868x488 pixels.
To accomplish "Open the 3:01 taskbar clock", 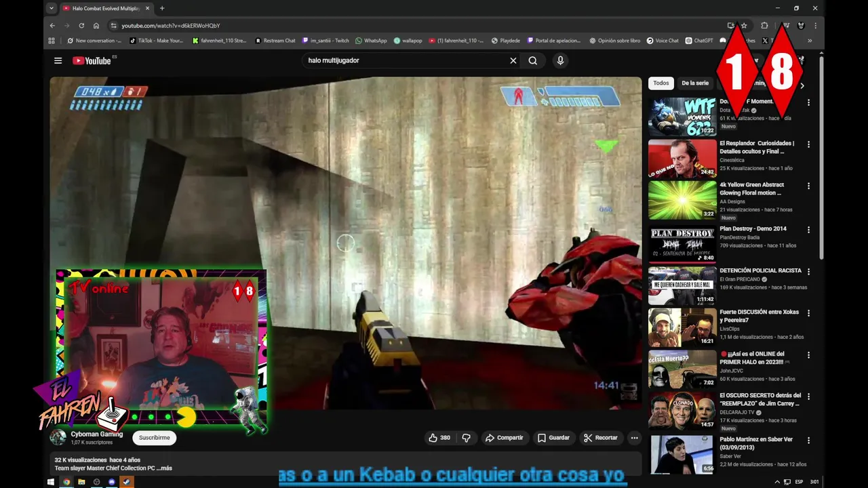I will click(814, 482).
